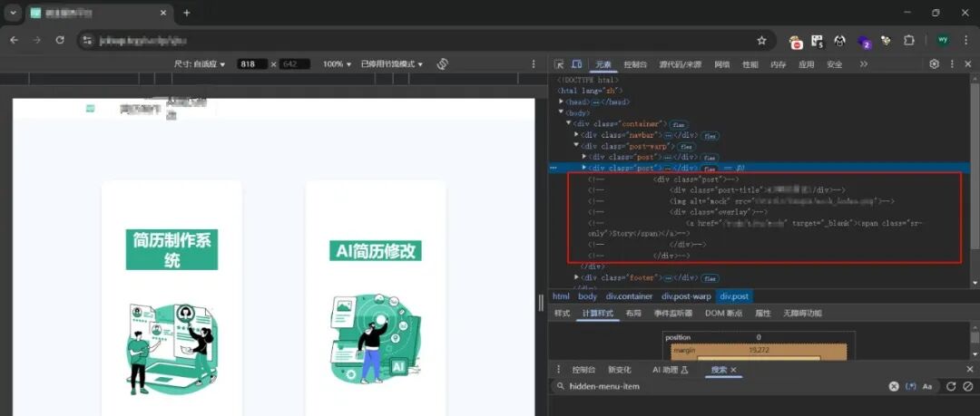The image size is (980, 416).
Task: Collapse the div container node
Action: point(569,123)
